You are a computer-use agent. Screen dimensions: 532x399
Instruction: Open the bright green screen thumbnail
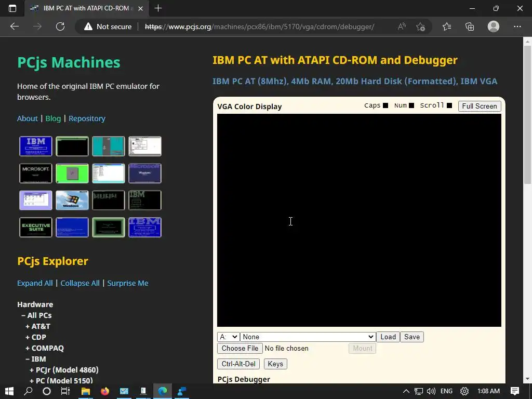pos(72,173)
